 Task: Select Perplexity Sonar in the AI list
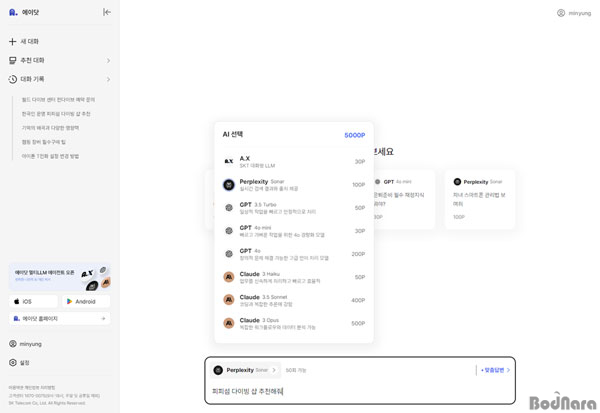(x=294, y=184)
